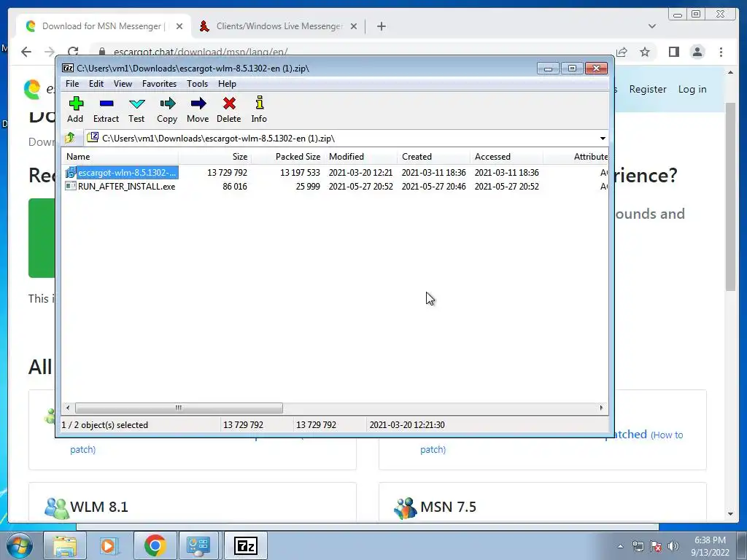Screen dimensions: 747x560
Task: Open Chrome three-dot menu
Action: [x=721, y=52]
